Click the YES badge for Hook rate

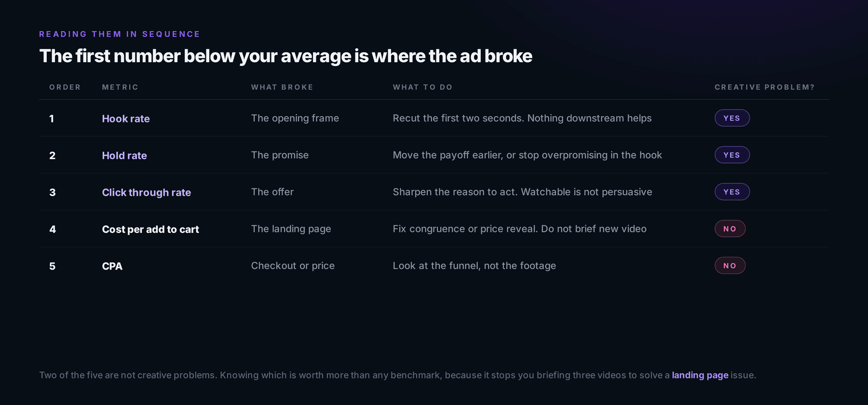[x=732, y=118]
